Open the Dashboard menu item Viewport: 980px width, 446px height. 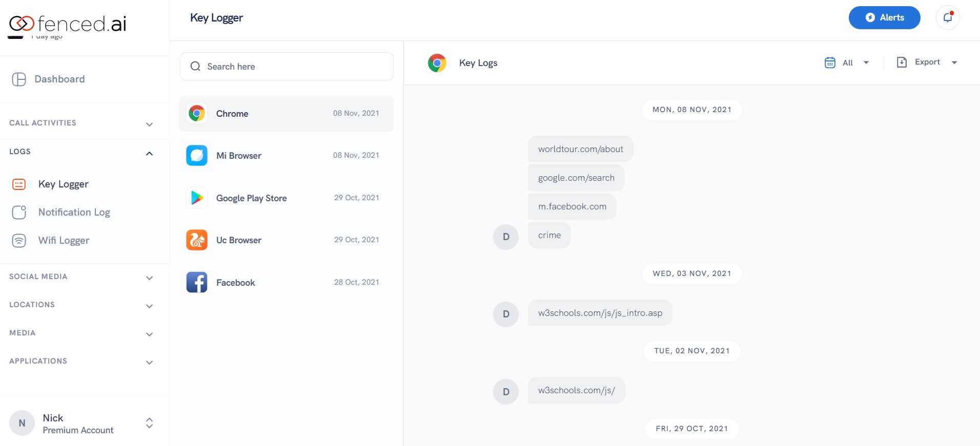[x=59, y=79]
